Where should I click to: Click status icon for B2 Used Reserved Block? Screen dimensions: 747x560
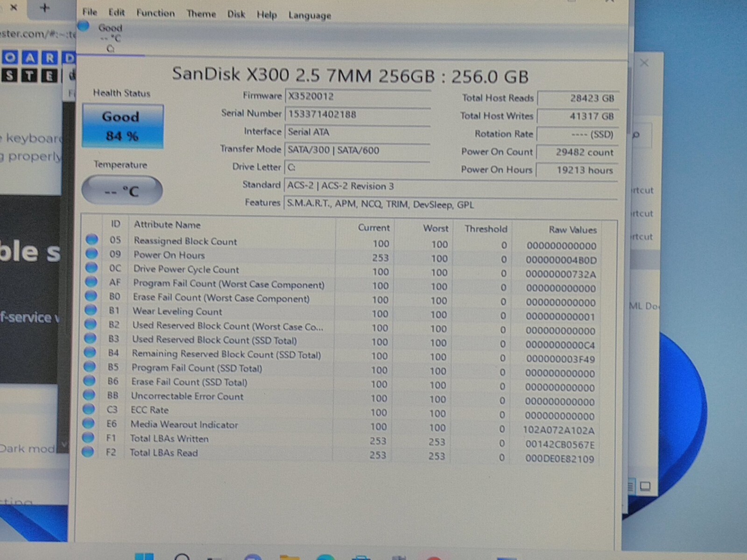coord(91,324)
